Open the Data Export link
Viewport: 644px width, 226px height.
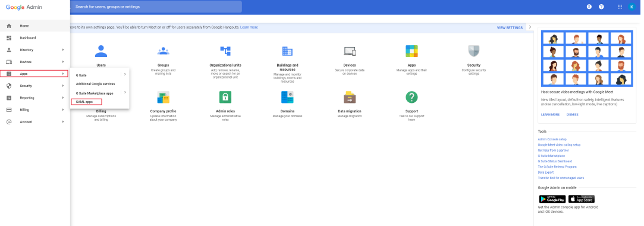point(546,172)
